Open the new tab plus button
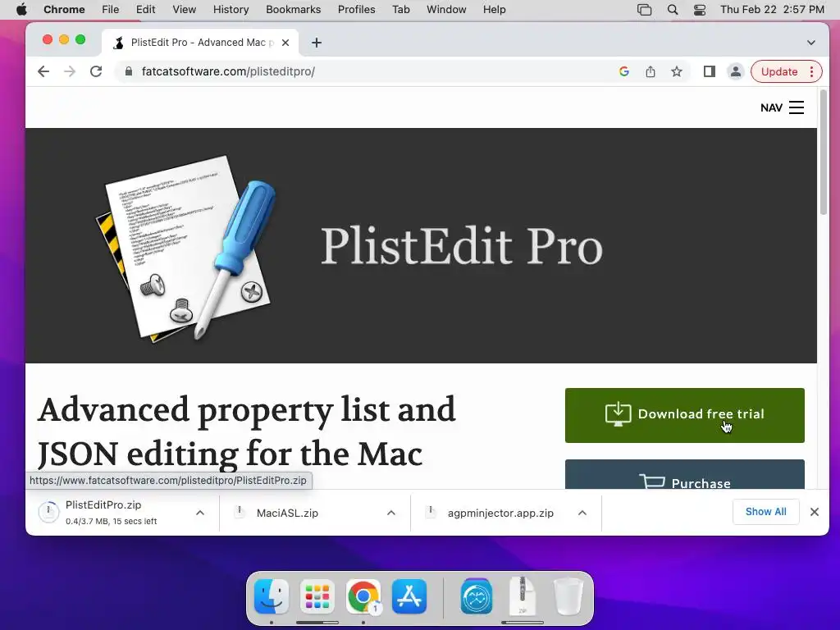Viewport: 840px width, 630px height. [x=317, y=43]
